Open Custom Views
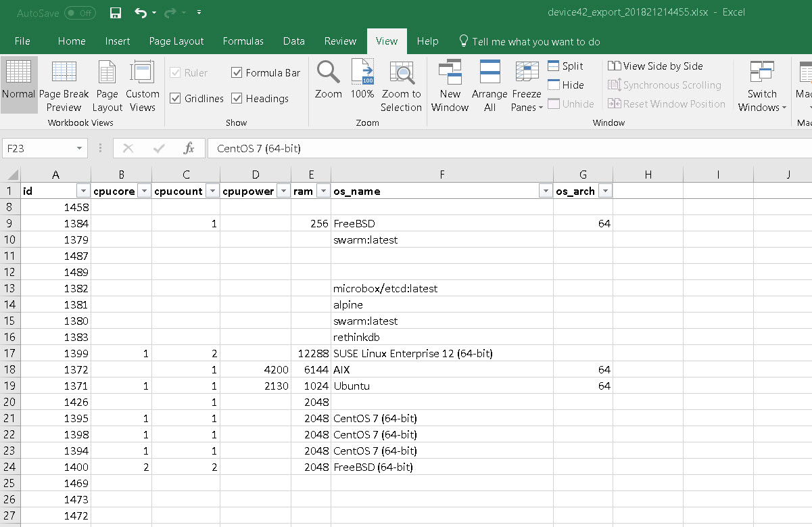The image size is (812, 527). pos(143,86)
